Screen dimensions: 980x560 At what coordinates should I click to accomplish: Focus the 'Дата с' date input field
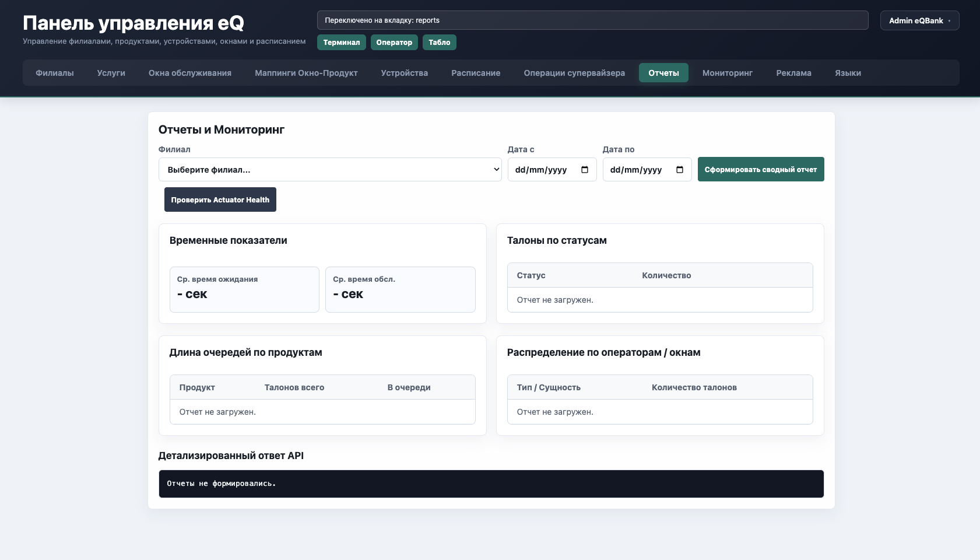(x=552, y=170)
